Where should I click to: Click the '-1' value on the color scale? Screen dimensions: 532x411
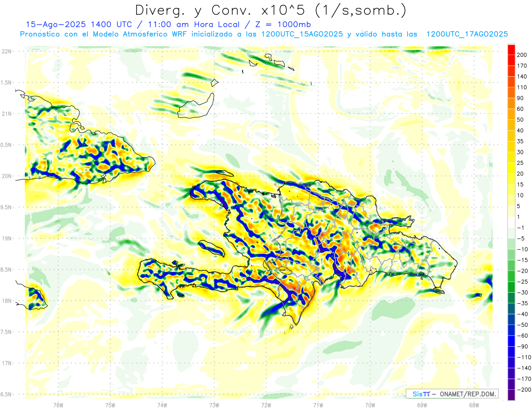click(x=521, y=228)
